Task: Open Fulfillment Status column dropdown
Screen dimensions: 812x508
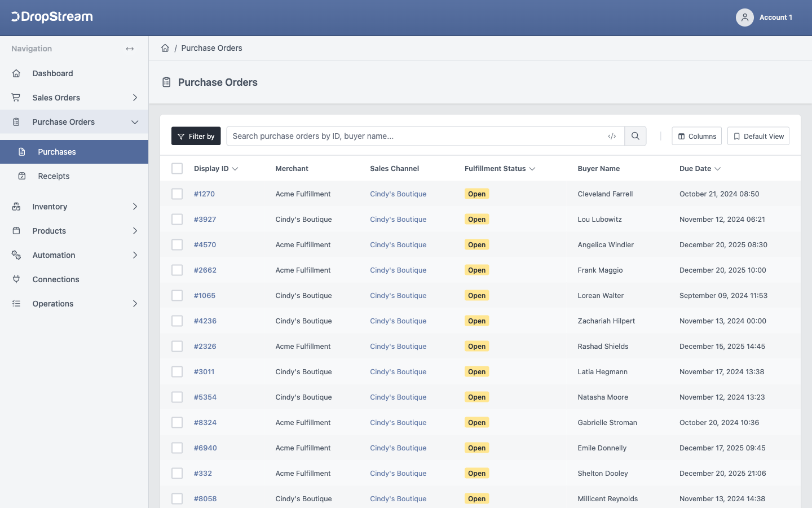Action: 532,169
